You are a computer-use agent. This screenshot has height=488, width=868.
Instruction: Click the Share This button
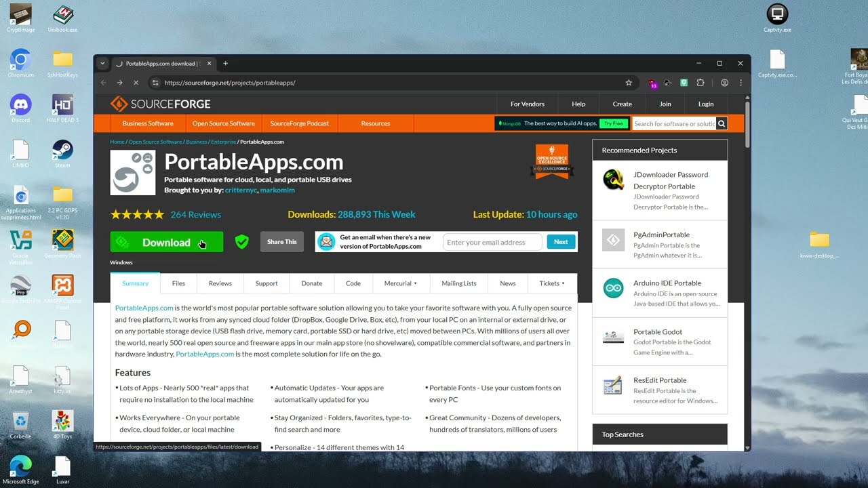click(x=282, y=242)
